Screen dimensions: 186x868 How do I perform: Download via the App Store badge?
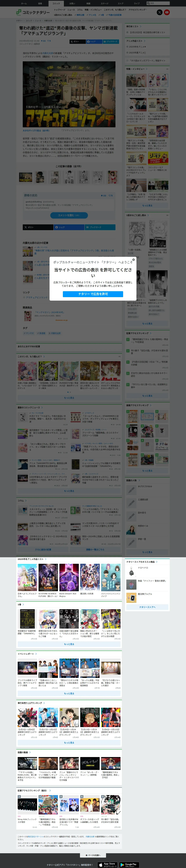point(107,865)
